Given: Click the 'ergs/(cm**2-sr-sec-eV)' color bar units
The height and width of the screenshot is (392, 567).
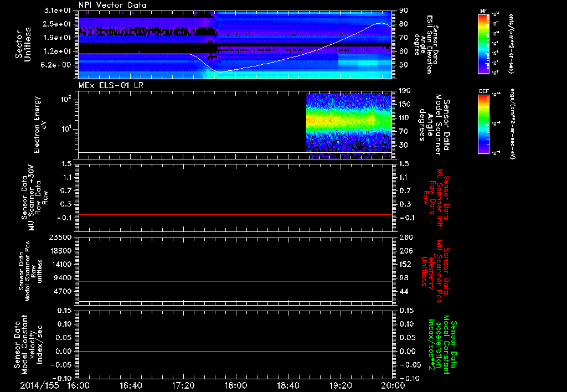Looking at the screenshot, I should [x=512, y=124].
